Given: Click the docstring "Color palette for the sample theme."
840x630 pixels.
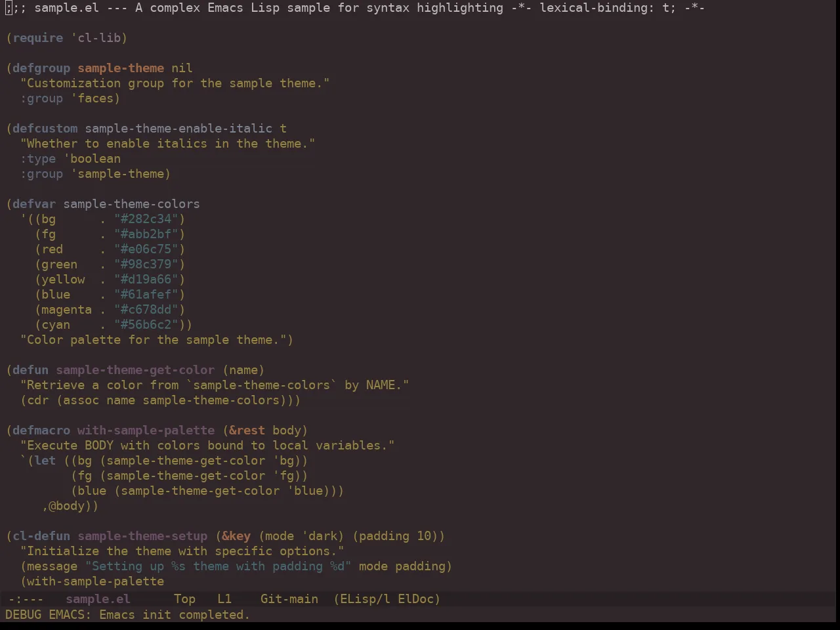Looking at the screenshot, I should pos(154,340).
